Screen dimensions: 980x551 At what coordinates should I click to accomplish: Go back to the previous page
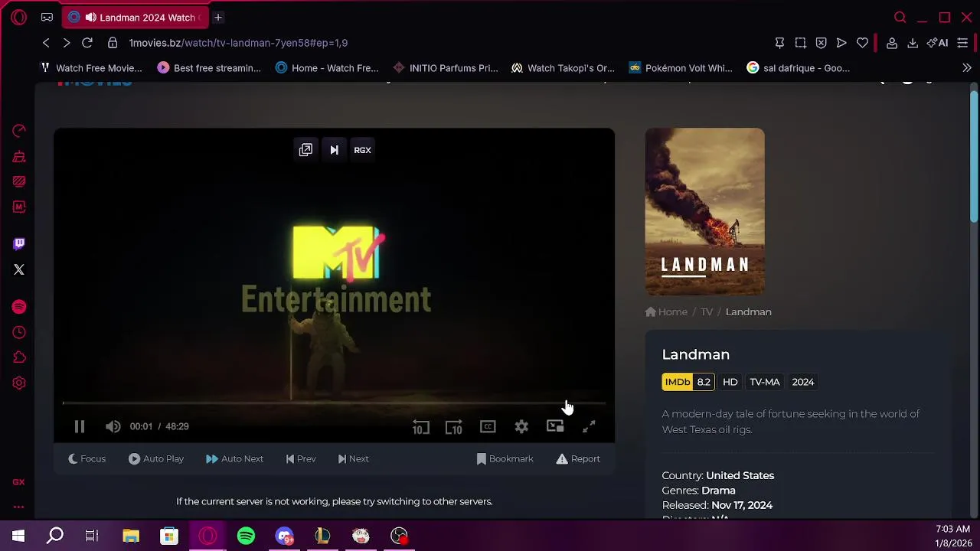(x=46, y=43)
